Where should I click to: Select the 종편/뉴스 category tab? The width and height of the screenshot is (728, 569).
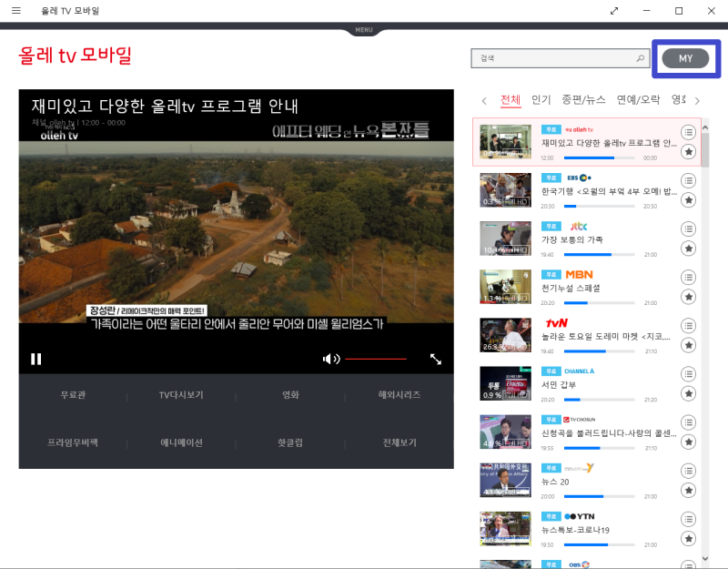pos(583,100)
